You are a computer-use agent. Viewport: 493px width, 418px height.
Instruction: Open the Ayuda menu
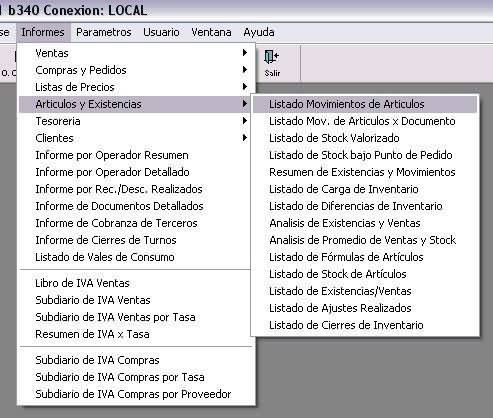point(259,32)
